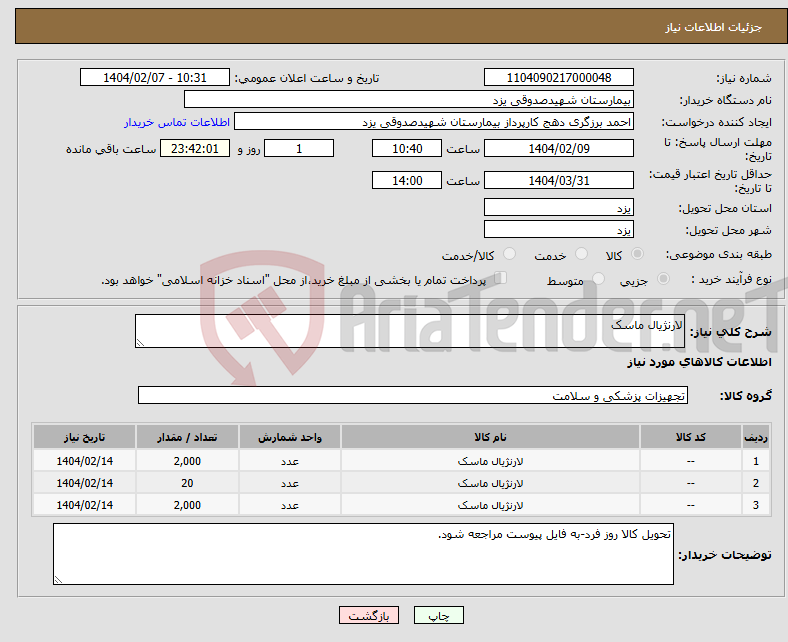
Task: Click the چاپ print button
Action: tap(439, 615)
